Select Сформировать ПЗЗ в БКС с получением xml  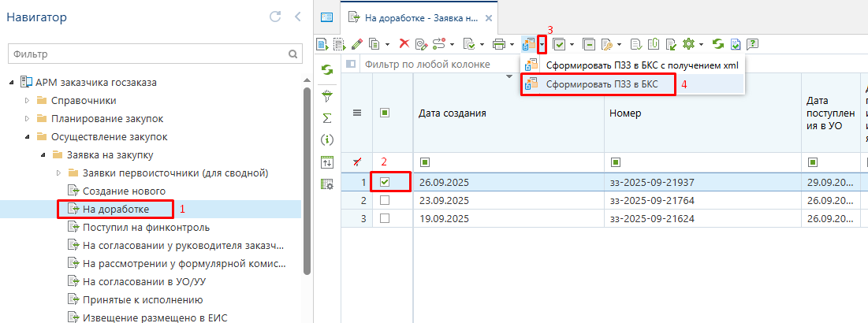(x=637, y=65)
